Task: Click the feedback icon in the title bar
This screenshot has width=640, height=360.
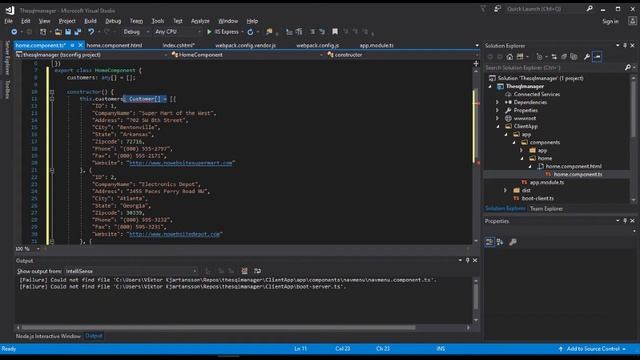Action: coord(498,9)
